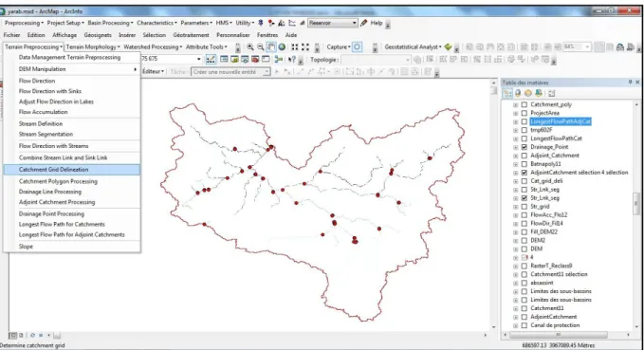
Task: Click the binoculars find icon in layout toolbar
Action: pyautogui.click(x=620, y=46)
